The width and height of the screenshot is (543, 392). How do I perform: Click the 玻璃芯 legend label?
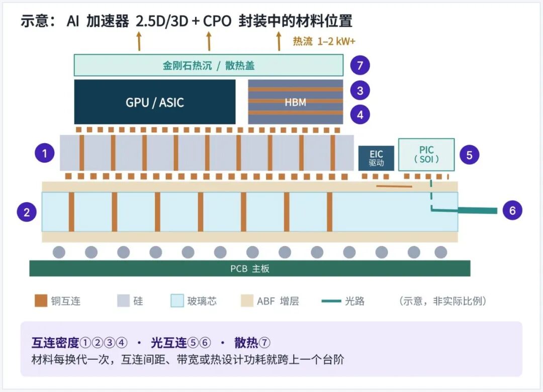pos(202,301)
